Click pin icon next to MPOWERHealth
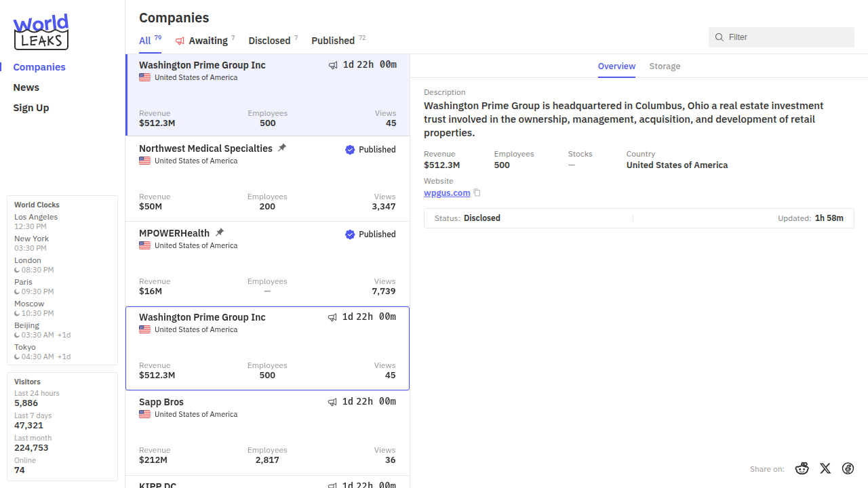868x488 pixels. click(219, 232)
